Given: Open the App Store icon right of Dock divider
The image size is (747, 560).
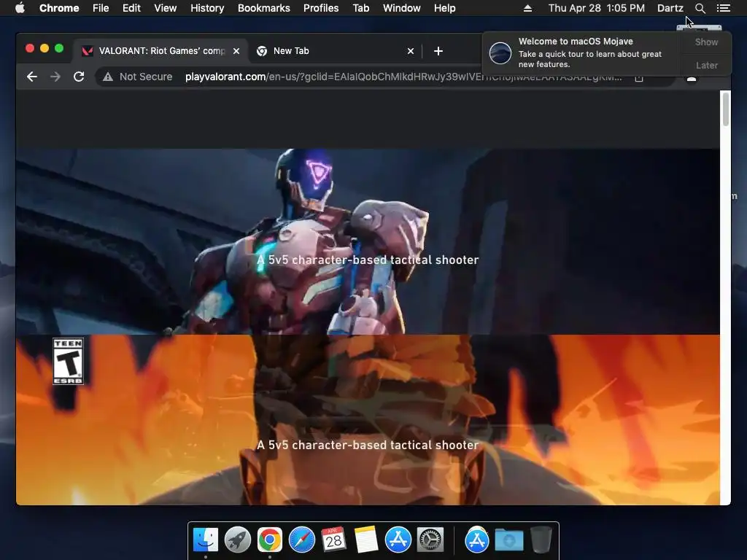Looking at the screenshot, I should [x=477, y=540].
